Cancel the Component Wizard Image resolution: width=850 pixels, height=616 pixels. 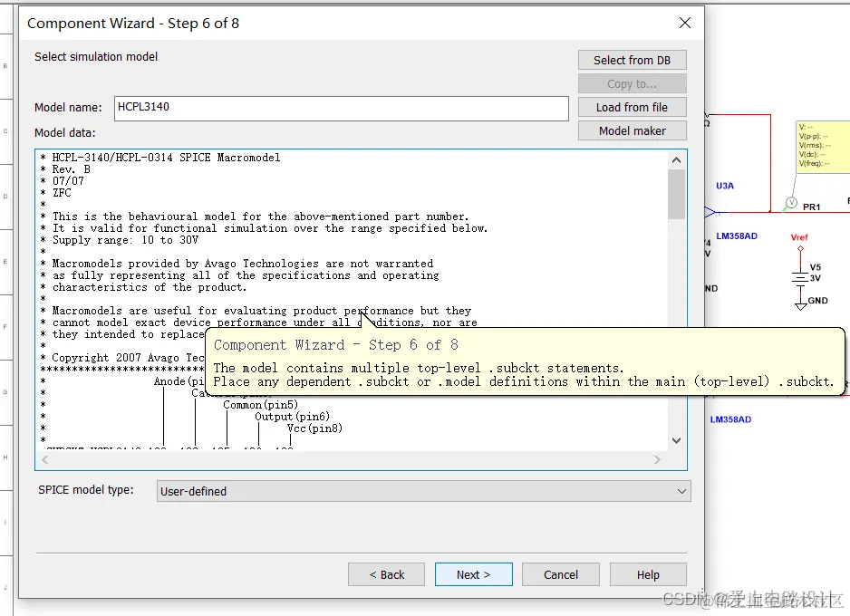coord(560,574)
